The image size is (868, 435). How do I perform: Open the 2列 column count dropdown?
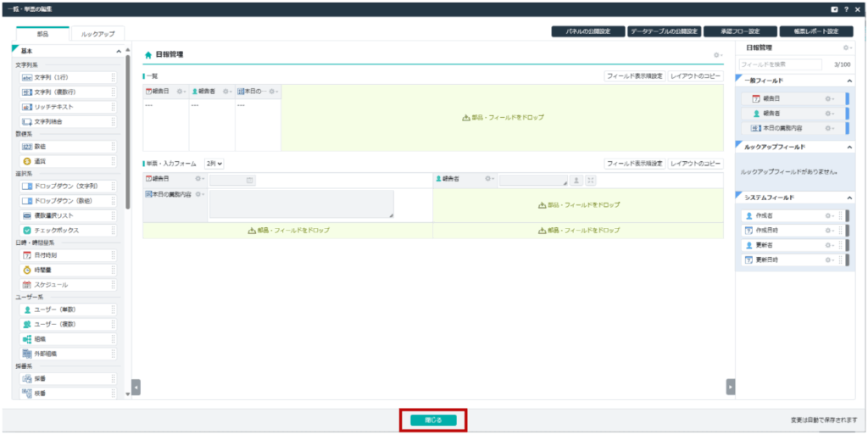click(x=214, y=163)
